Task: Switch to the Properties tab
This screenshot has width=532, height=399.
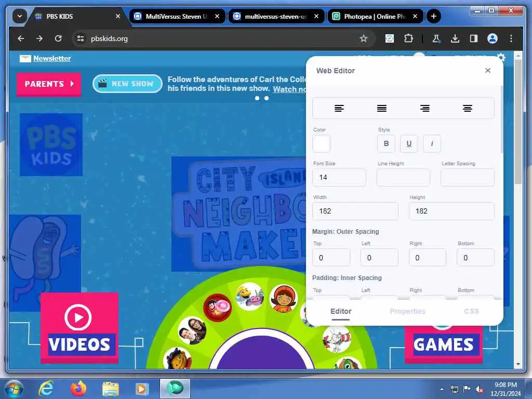Action: click(x=407, y=312)
